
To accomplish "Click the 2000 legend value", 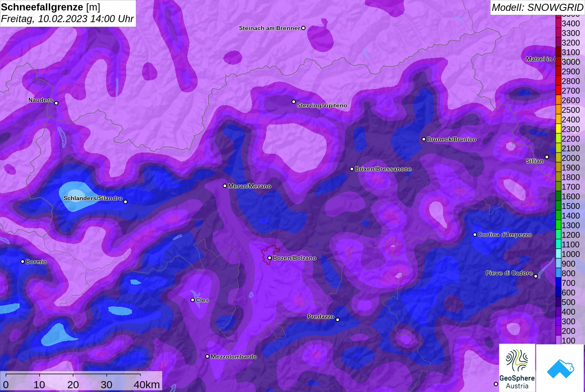I will [571, 158].
